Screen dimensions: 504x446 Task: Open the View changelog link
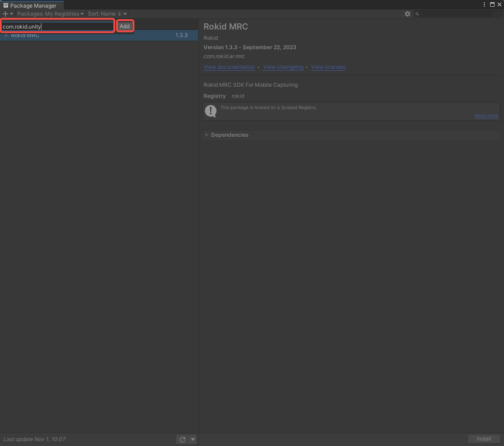[283, 67]
